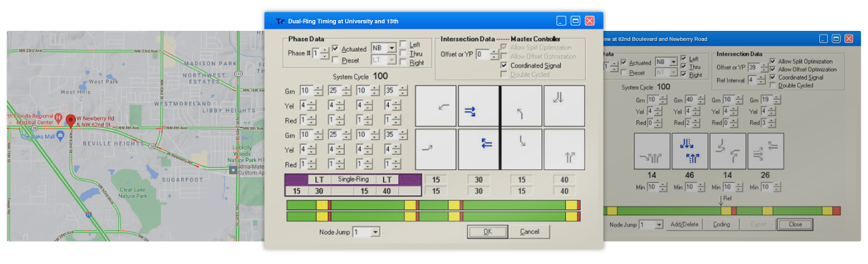868x264 pixels.
Task: Select the eastbound through phase box with blue arrows
Action: [478, 107]
